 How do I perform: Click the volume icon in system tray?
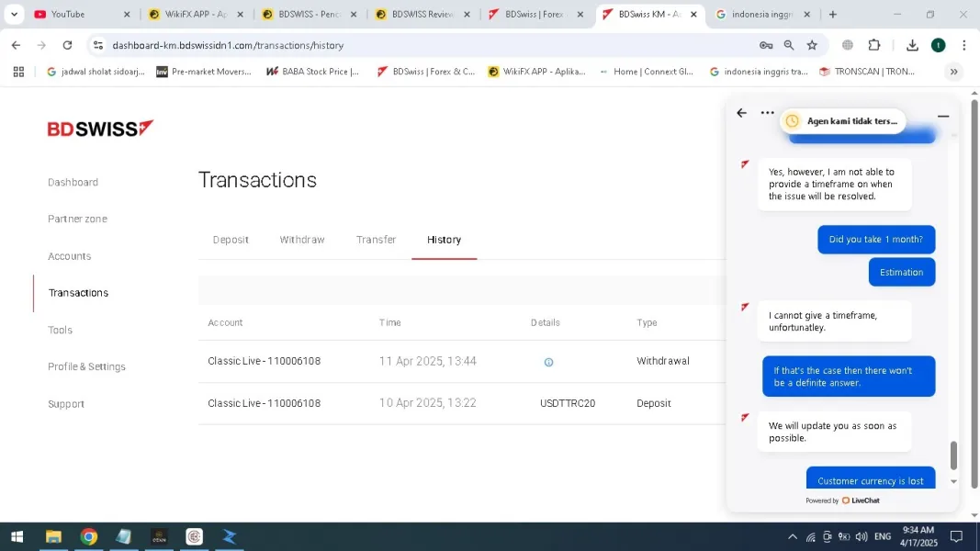tap(862, 536)
